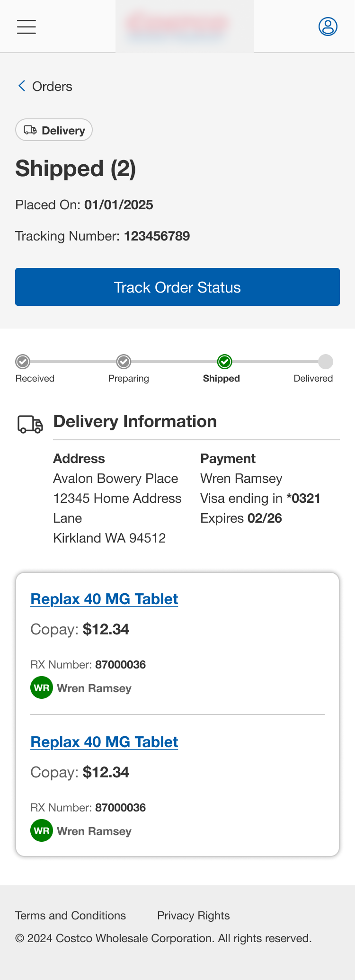The width and height of the screenshot is (355, 980).
Task: Select the truck icon inside the Delivery badge
Action: [x=30, y=130]
